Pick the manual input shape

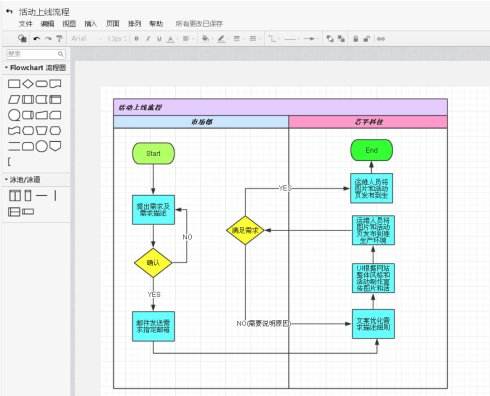pos(42,115)
